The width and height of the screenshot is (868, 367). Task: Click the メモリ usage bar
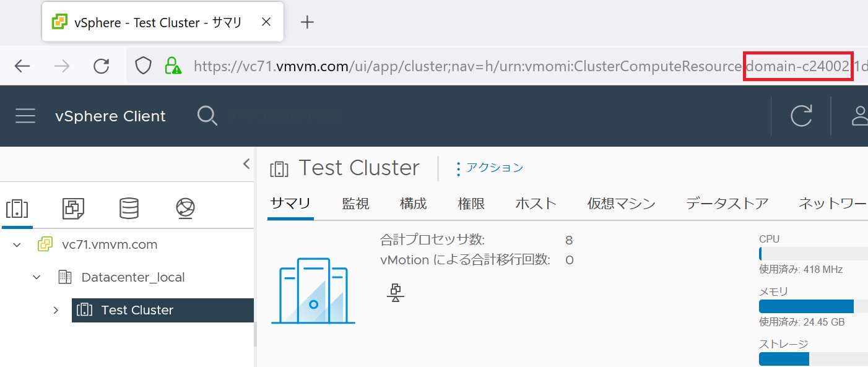point(814,306)
